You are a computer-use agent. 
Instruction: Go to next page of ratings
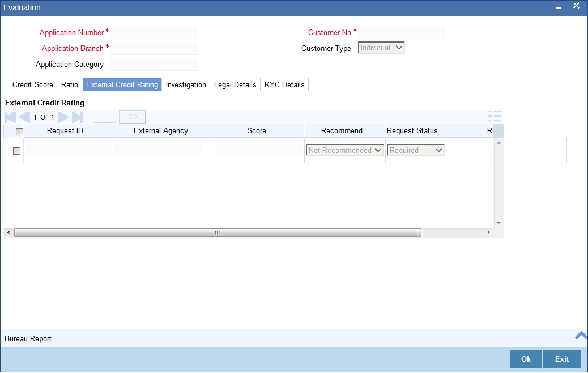pyautogui.click(x=63, y=117)
